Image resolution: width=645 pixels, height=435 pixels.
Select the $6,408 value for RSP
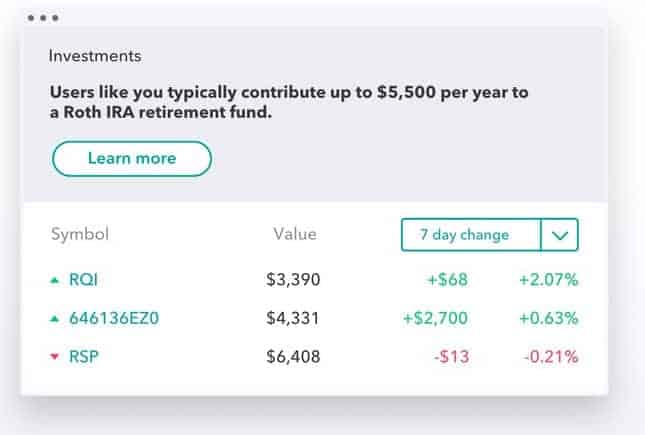point(293,356)
